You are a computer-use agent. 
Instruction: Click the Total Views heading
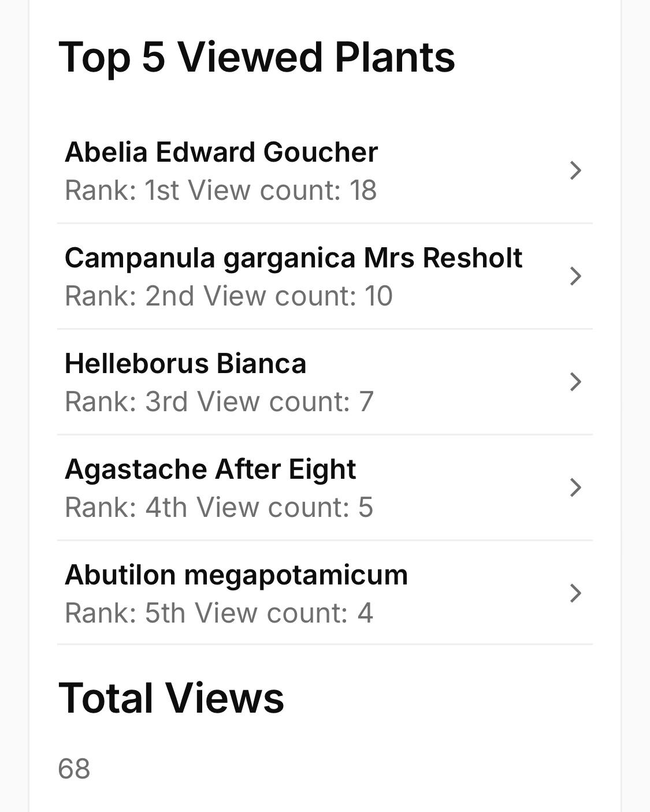(171, 698)
